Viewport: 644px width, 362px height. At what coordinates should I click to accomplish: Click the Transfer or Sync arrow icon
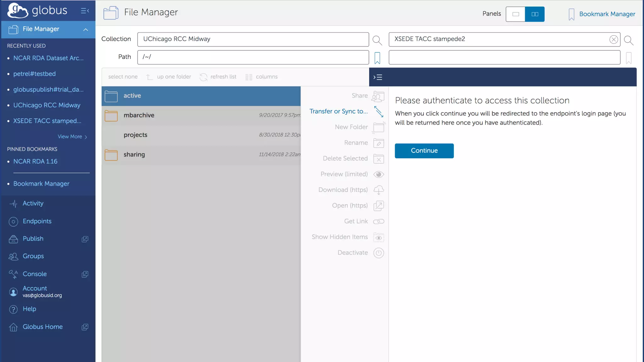(x=379, y=112)
